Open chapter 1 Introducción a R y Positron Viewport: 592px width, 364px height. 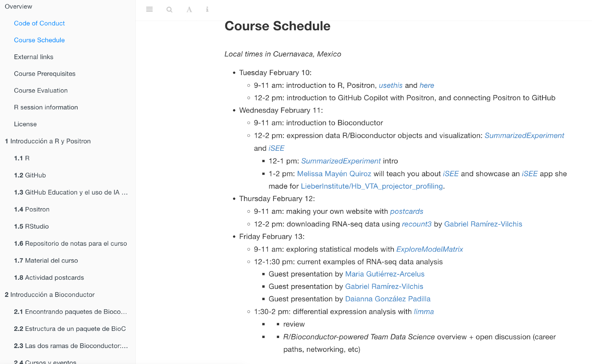coord(48,141)
